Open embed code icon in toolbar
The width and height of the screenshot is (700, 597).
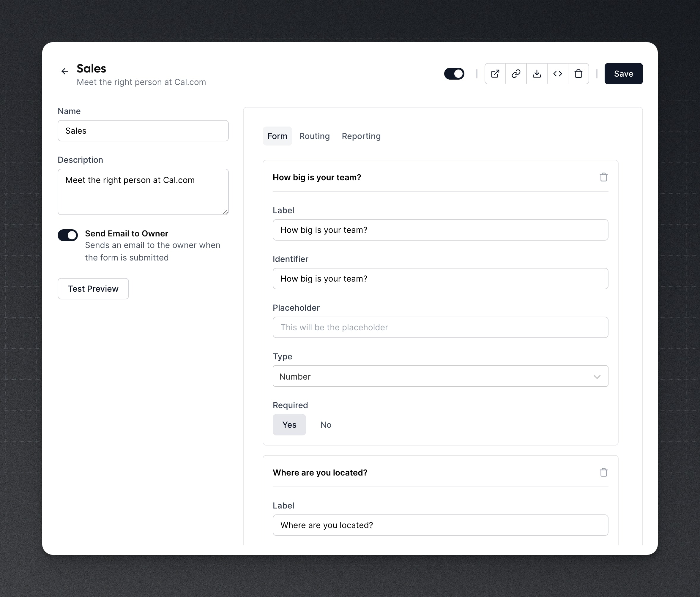click(x=558, y=74)
